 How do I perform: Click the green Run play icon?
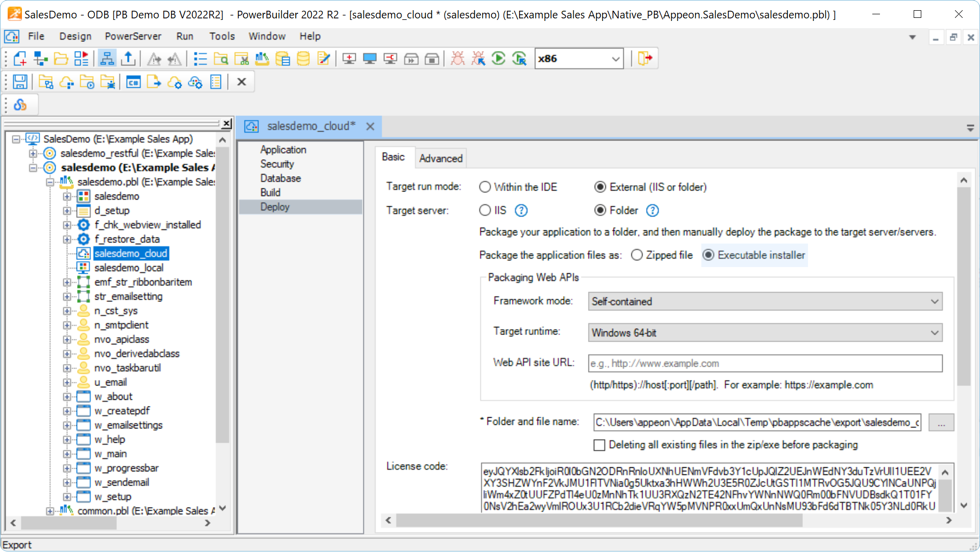(x=499, y=59)
